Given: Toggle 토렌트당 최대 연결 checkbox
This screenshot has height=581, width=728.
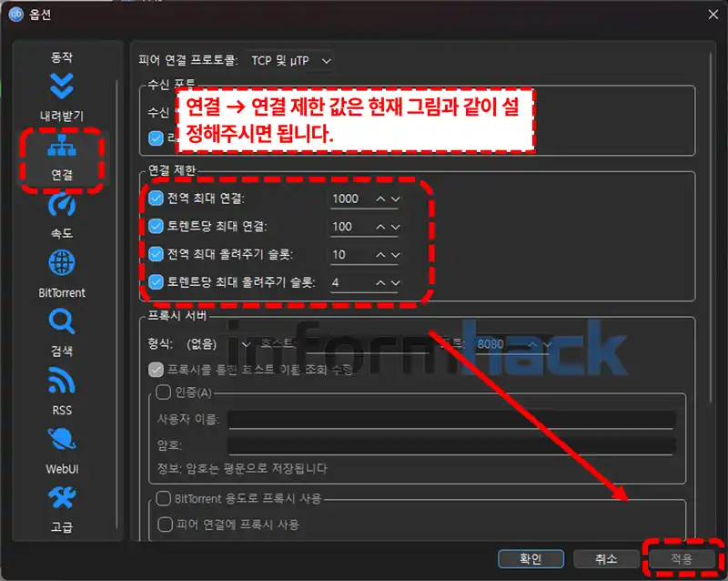Looking at the screenshot, I should click(156, 227).
